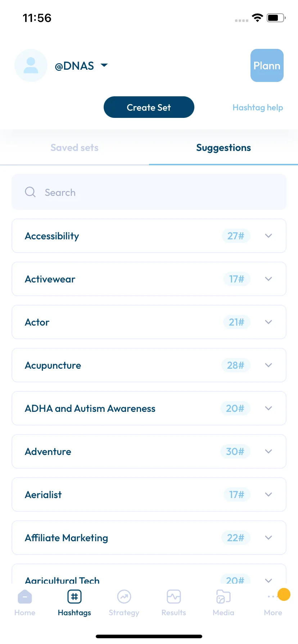Expand ADHA and Autism Awareness row
This screenshot has width=298, height=644.
point(149,408)
